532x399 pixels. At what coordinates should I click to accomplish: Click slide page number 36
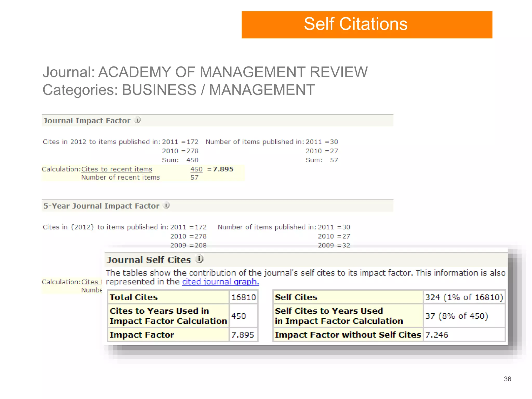tap(508, 379)
